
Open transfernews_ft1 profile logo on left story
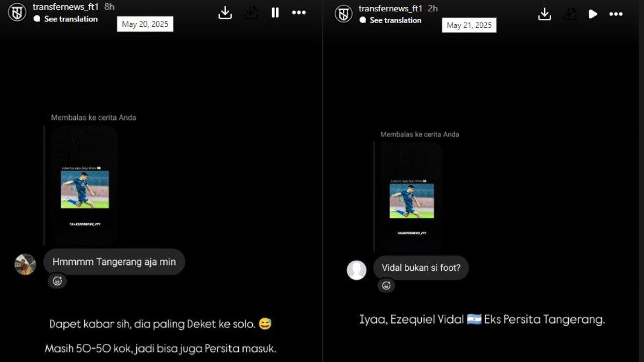(x=17, y=12)
